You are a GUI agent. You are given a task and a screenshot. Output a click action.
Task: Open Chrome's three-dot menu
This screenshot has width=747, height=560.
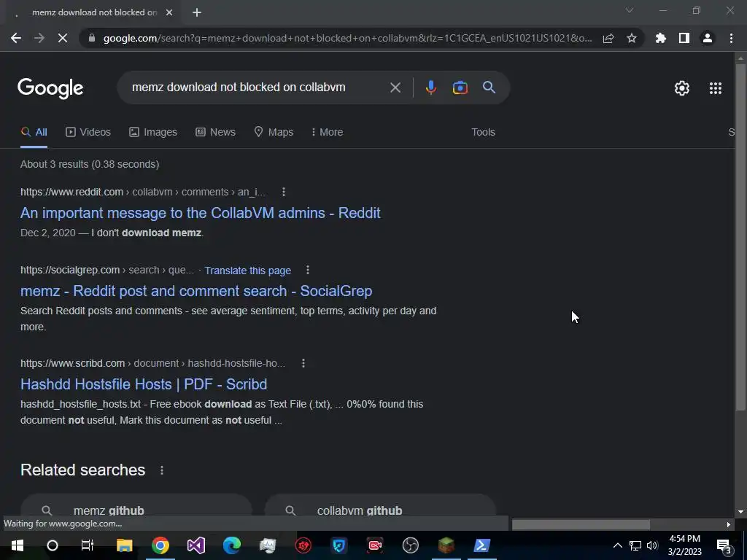point(731,38)
